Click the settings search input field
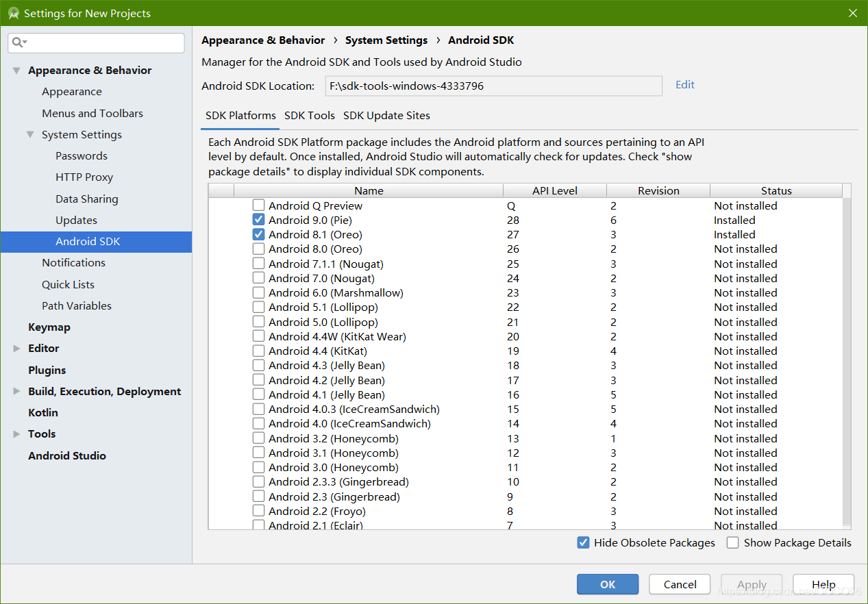Image resolution: width=868 pixels, height=604 pixels. 96,42
